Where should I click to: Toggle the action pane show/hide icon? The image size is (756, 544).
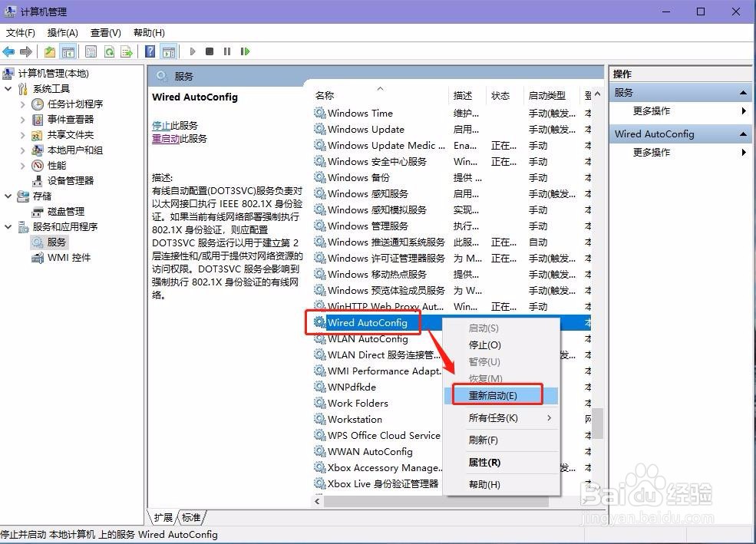point(169,51)
